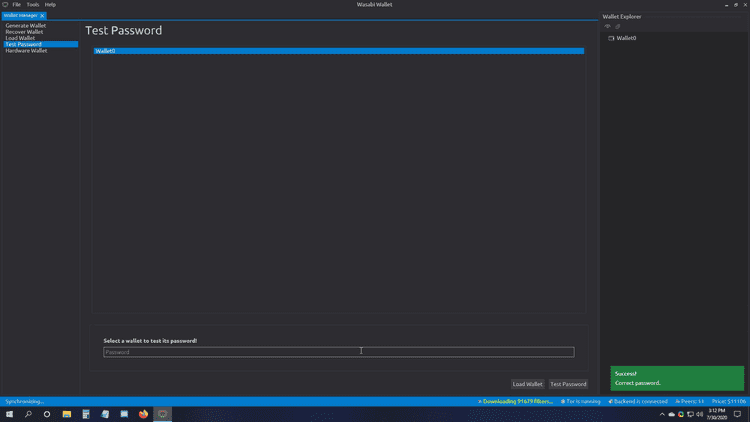The height and width of the screenshot is (422, 750).
Task: Click Peers count status text
Action: [692, 401]
